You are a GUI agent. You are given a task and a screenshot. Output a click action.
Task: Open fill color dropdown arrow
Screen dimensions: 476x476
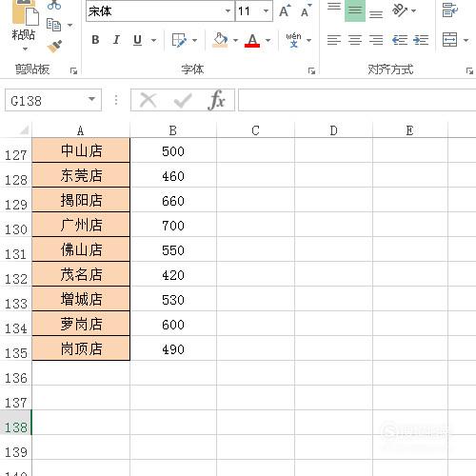[235, 40]
